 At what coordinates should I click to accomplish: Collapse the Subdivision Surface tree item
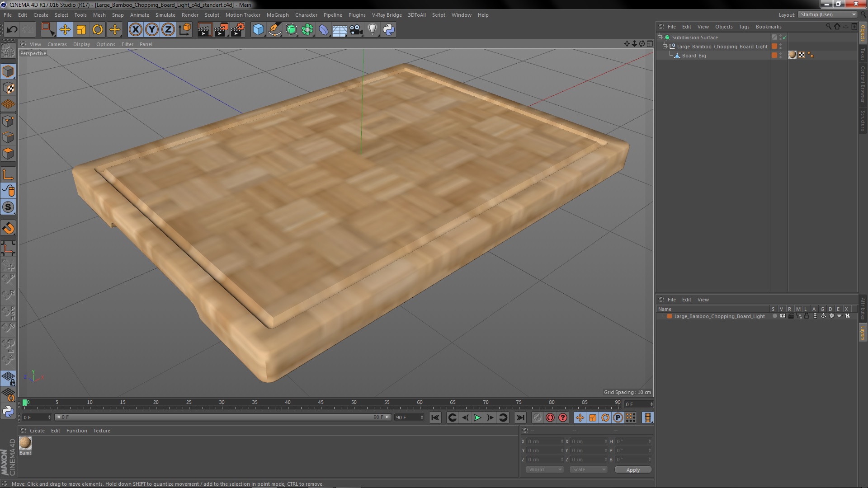660,38
